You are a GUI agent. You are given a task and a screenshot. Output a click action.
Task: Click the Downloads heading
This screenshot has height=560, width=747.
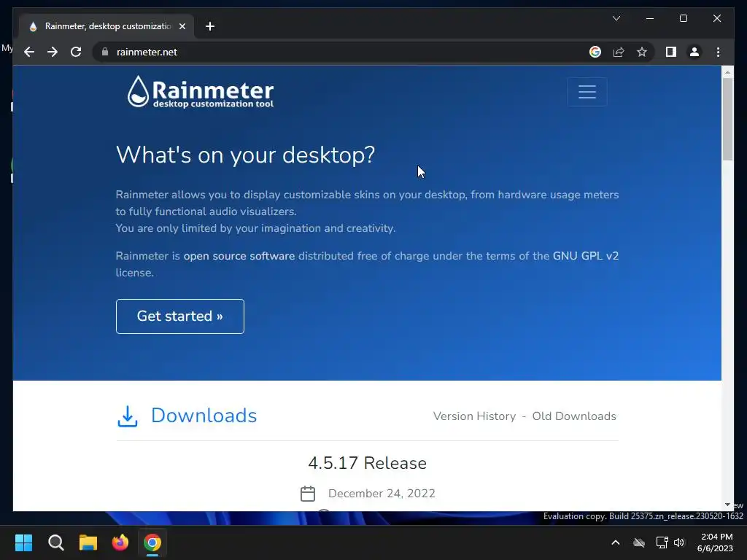coord(204,416)
